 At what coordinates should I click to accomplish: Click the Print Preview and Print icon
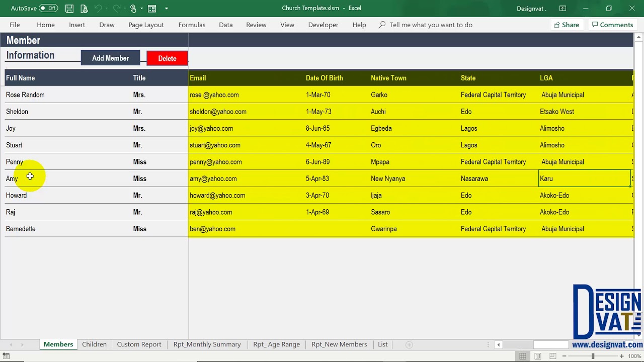point(84,8)
